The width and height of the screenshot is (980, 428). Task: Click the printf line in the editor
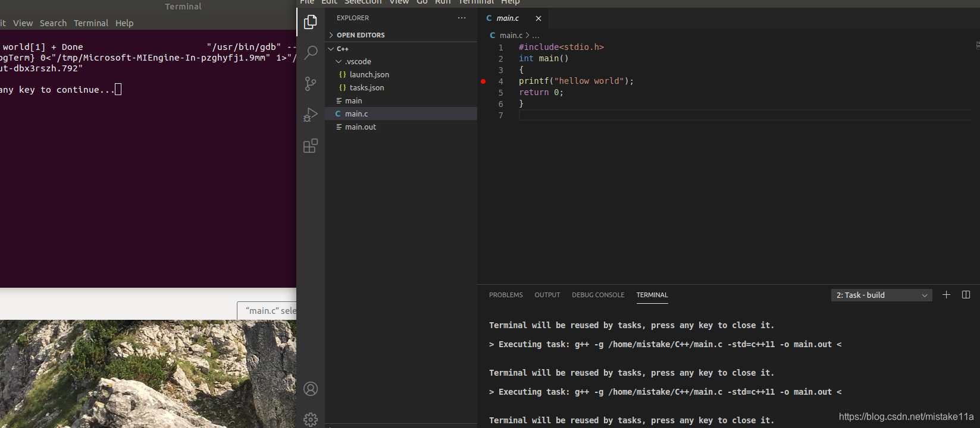click(x=577, y=81)
